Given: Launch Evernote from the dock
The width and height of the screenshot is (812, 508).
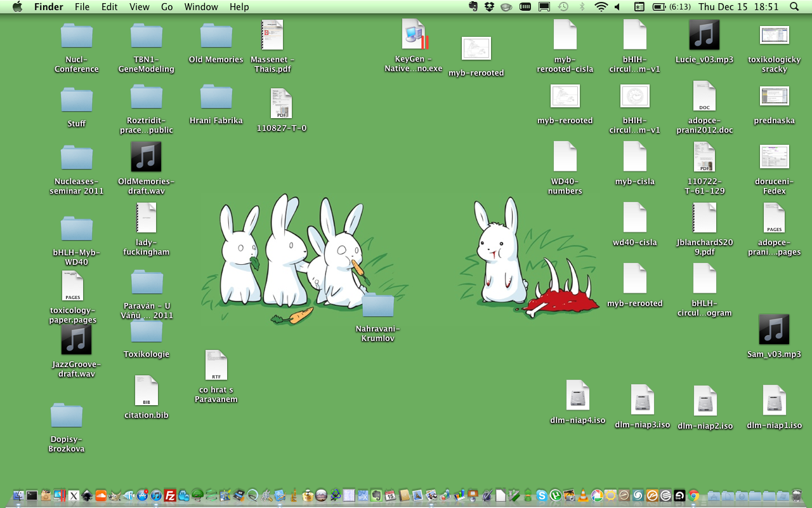Looking at the screenshot, I should 376,495.
